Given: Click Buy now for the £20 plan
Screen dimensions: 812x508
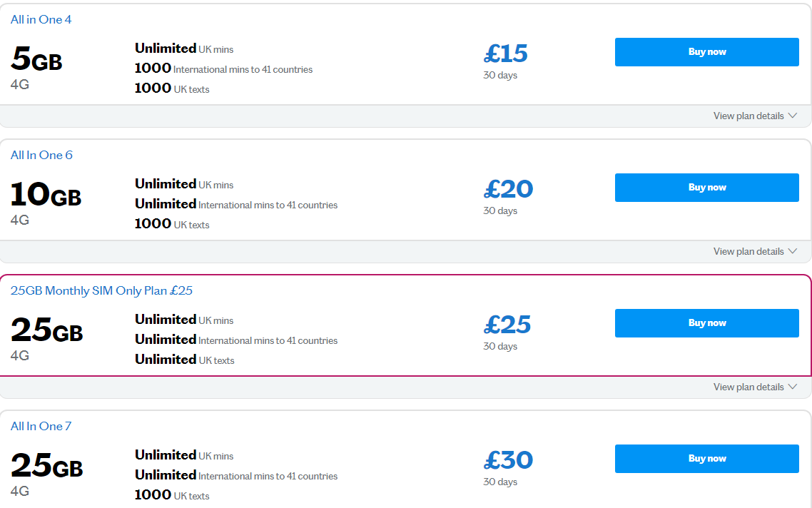Looking at the screenshot, I should tap(706, 188).
